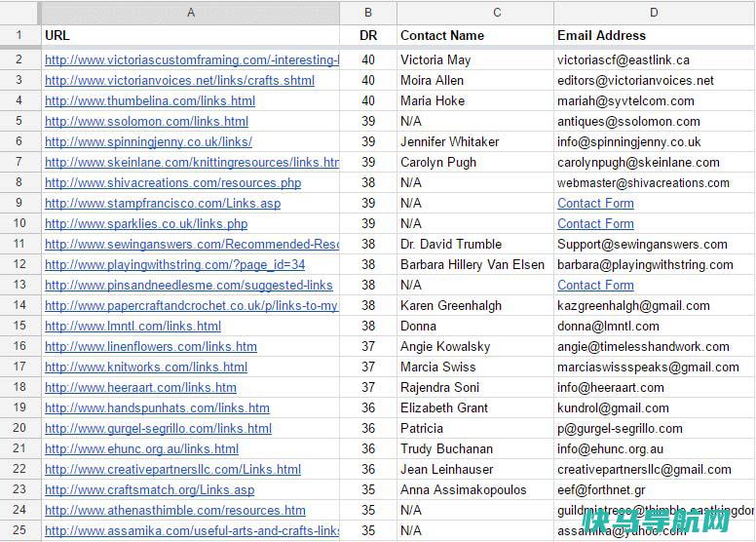Select the Email Address header cell

pos(655,35)
